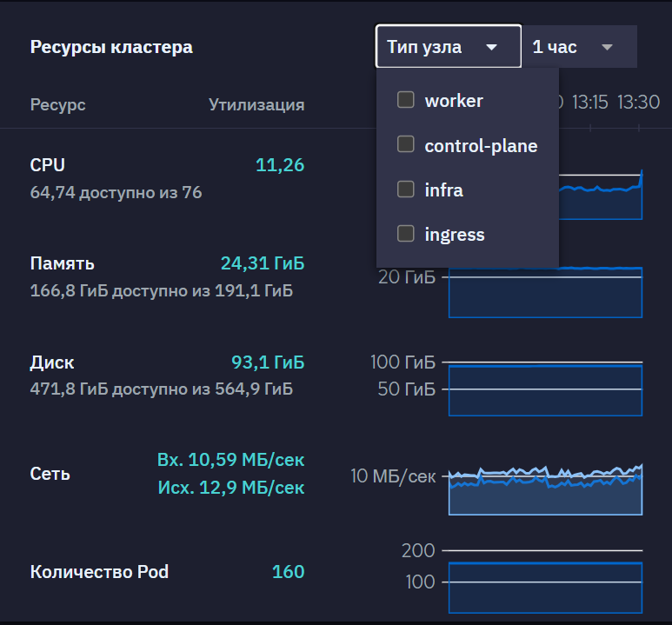Viewport: 672px width, 625px height.
Task: Click the infra option label
Action: (x=443, y=189)
